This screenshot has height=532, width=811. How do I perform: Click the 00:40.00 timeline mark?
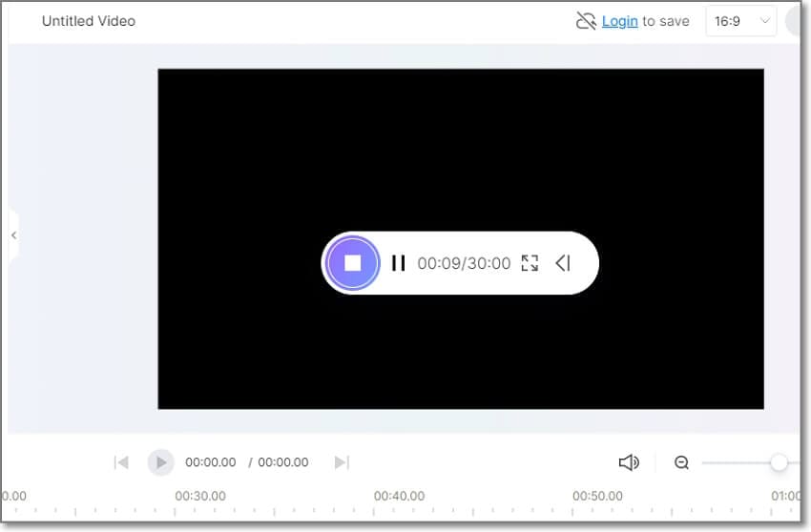[399, 496]
